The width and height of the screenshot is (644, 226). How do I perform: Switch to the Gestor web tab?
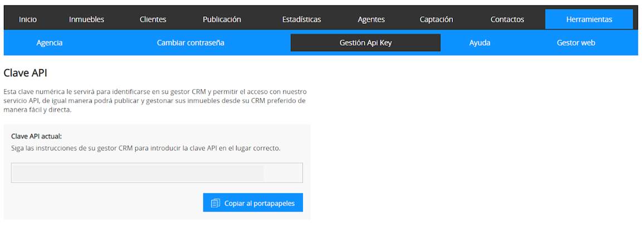[576, 43]
